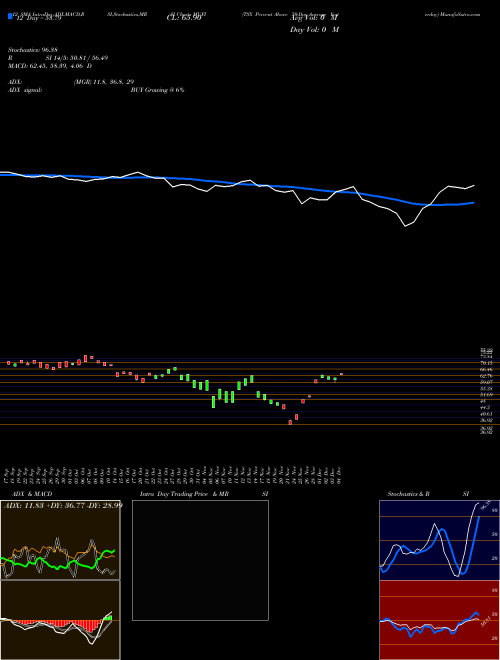Screen dimensions: 500x660
Task: Select the 'ADX: 11.83 +DY: 36.77 -DY: 28.99' readout
Action: pos(63,505)
